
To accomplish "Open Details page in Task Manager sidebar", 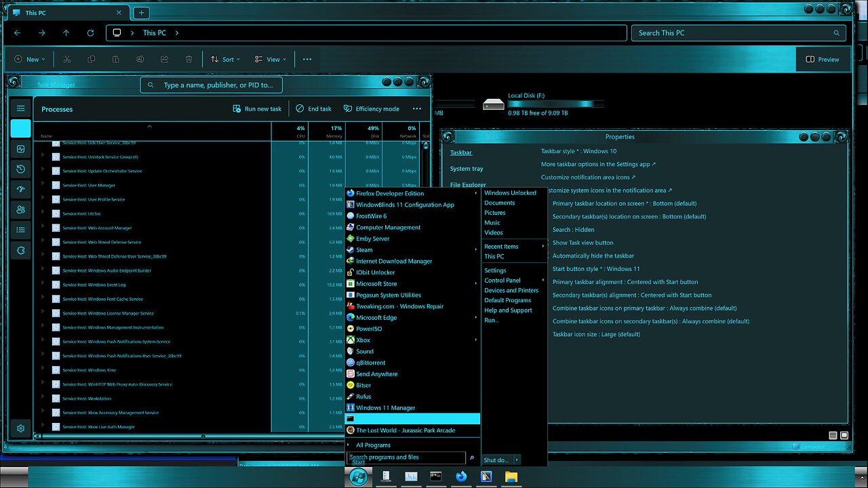I will (x=21, y=230).
